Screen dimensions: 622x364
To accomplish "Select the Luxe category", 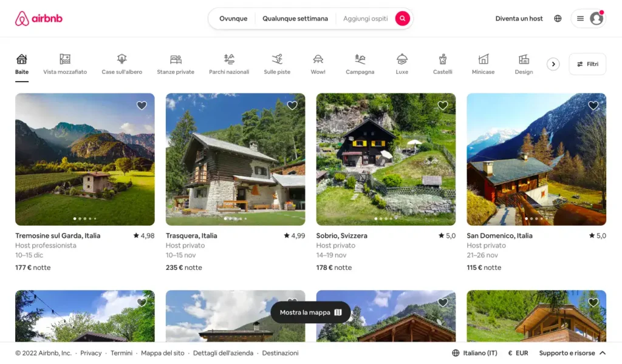I will point(402,64).
